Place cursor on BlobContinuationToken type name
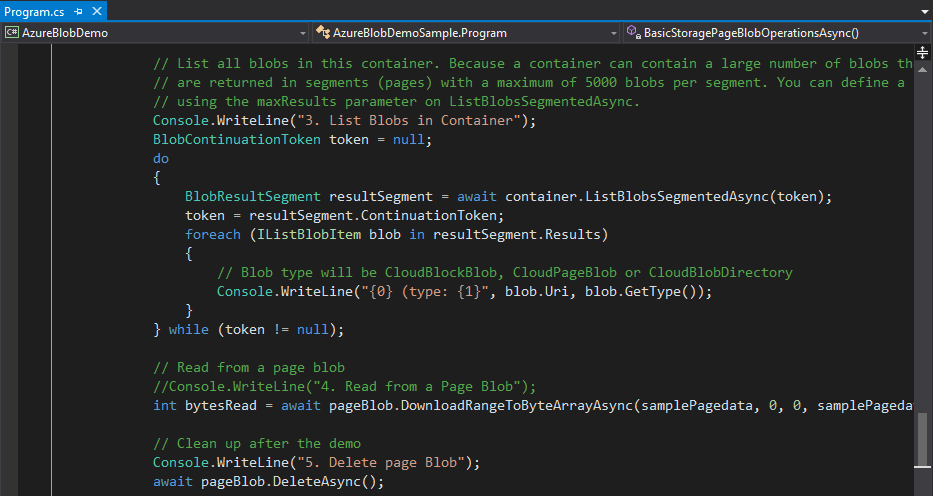933x496 pixels. (238, 140)
